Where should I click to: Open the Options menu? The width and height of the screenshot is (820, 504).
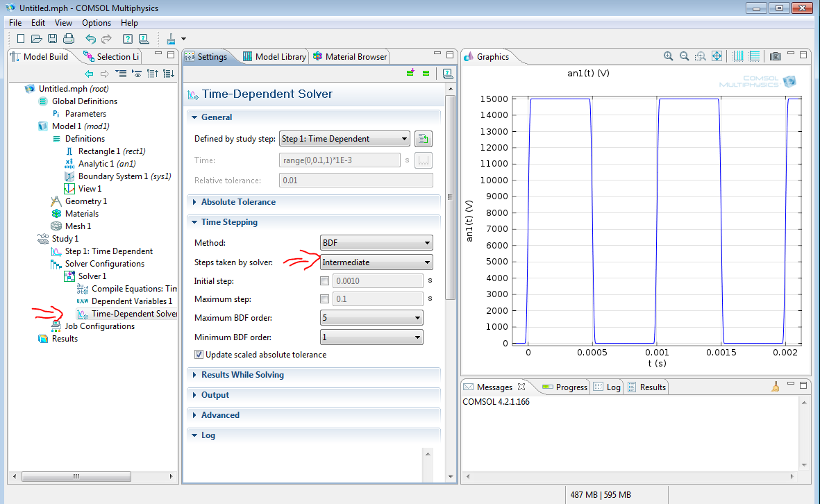[x=96, y=23]
